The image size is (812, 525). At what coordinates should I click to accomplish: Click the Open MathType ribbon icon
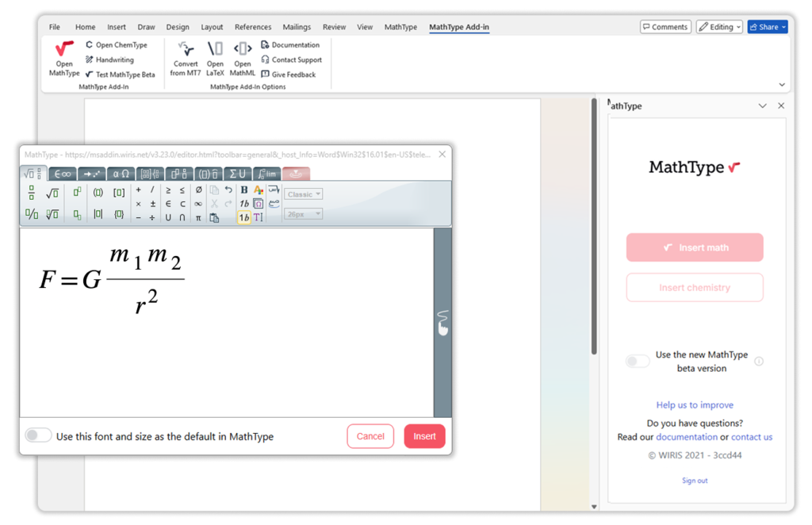64,52
